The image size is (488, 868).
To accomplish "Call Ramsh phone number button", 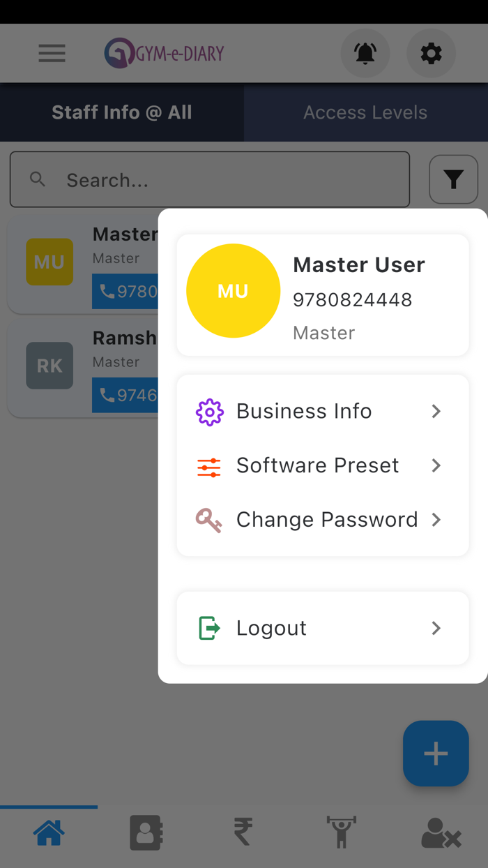I will point(125,395).
